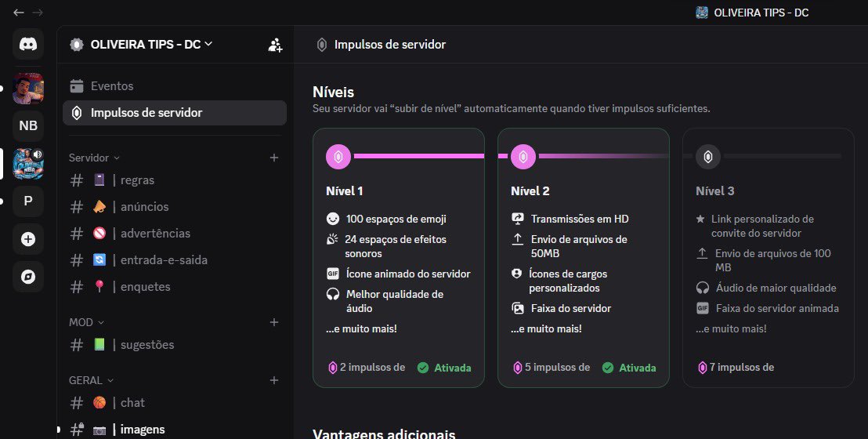The width and height of the screenshot is (868, 439).
Task: Open the chat channel
Action: pyautogui.click(x=175, y=402)
